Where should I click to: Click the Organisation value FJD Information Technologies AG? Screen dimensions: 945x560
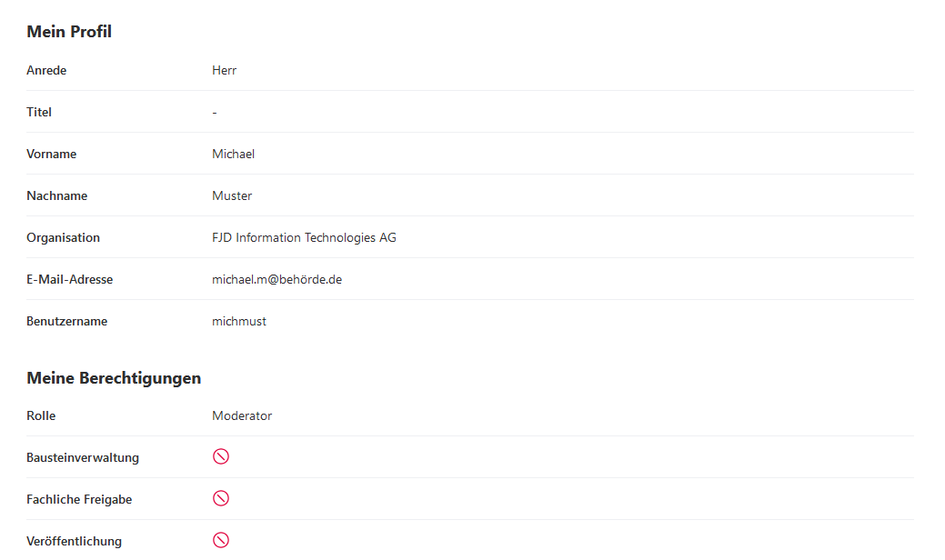[x=304, y=238]
